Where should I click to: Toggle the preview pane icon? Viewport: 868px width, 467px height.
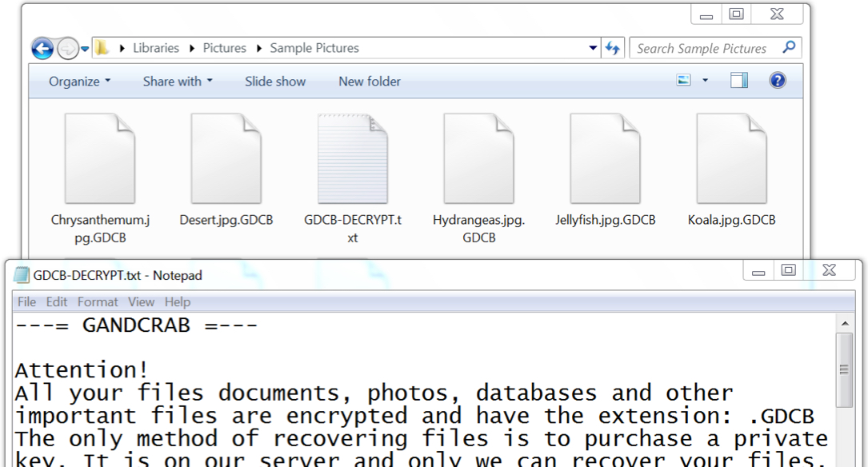[x=739, y=81]
